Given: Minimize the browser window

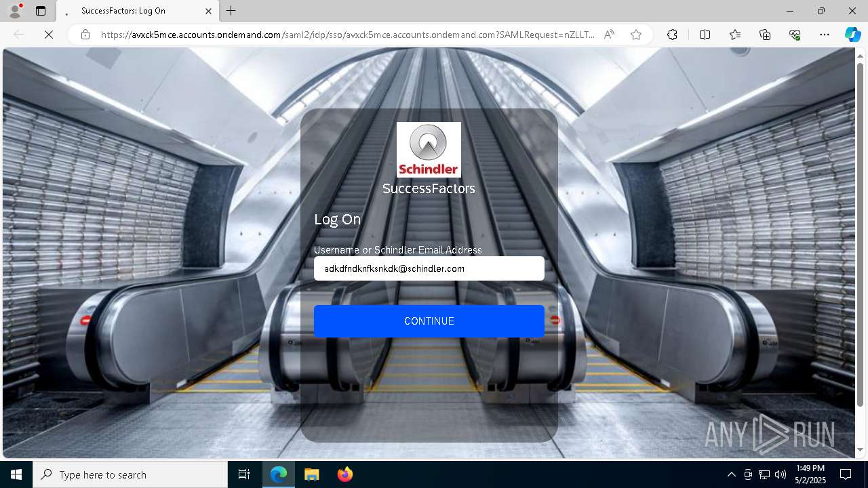Looking at the screenshot, I should pyautogui.click(x=790, y=11).
